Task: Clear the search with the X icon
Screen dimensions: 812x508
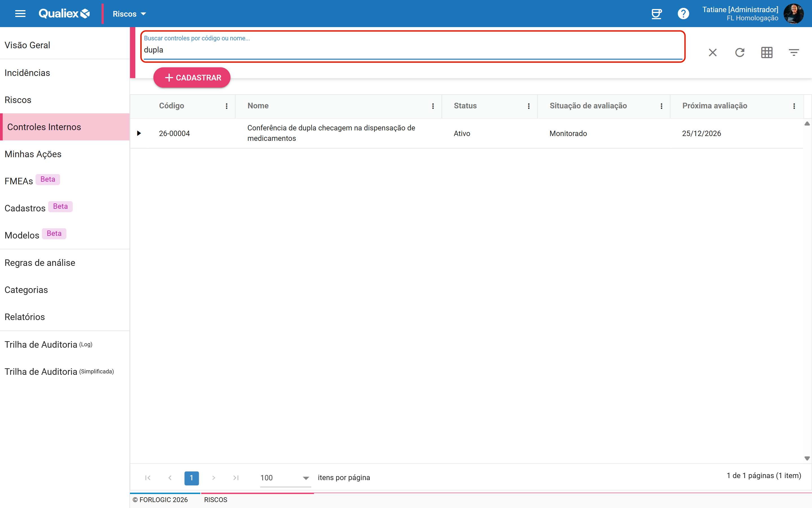Action: (x=713, y=52)
